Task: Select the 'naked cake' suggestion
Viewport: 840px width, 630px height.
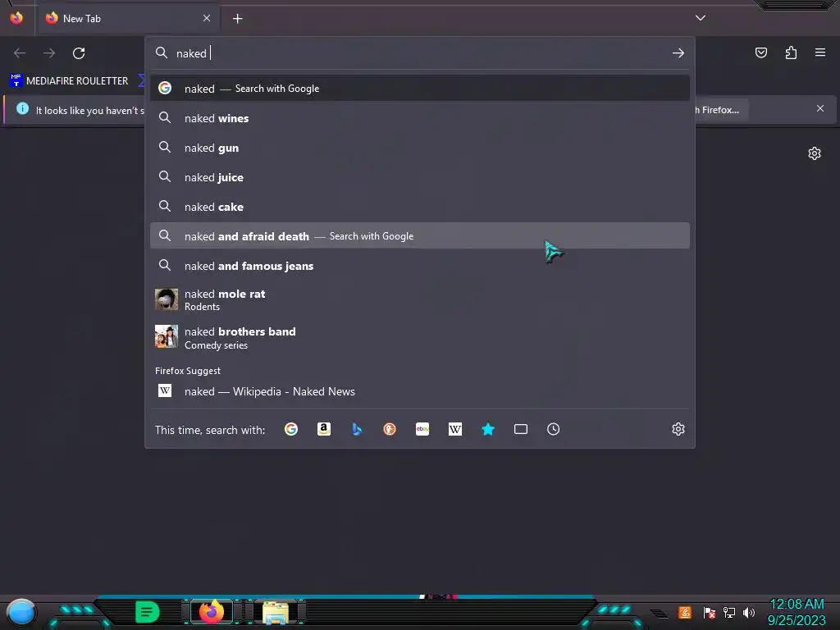Action: coord(420,206)
